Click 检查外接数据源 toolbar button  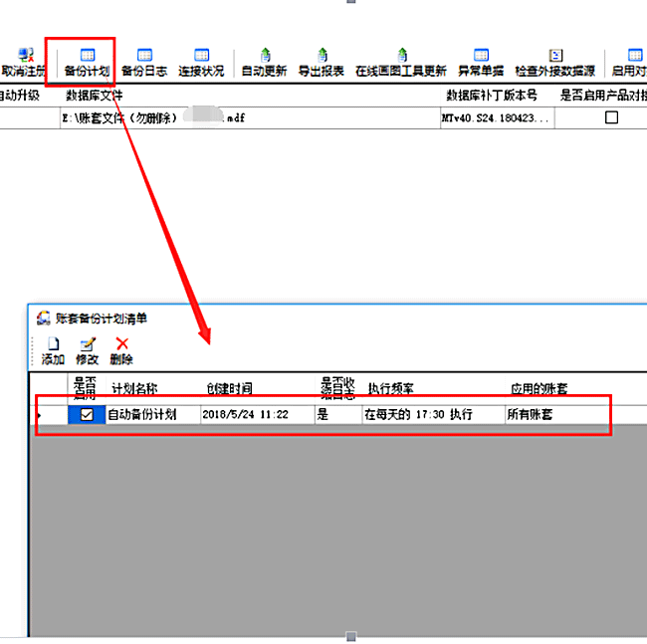555,63
